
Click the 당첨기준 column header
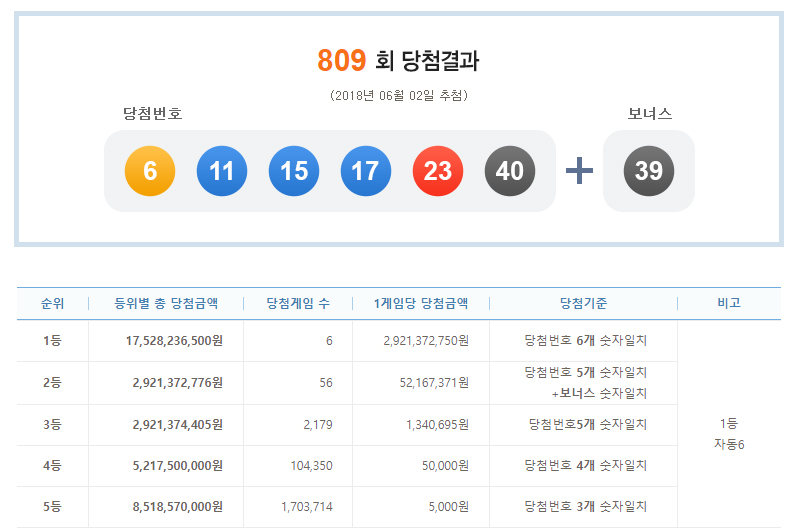583,303
